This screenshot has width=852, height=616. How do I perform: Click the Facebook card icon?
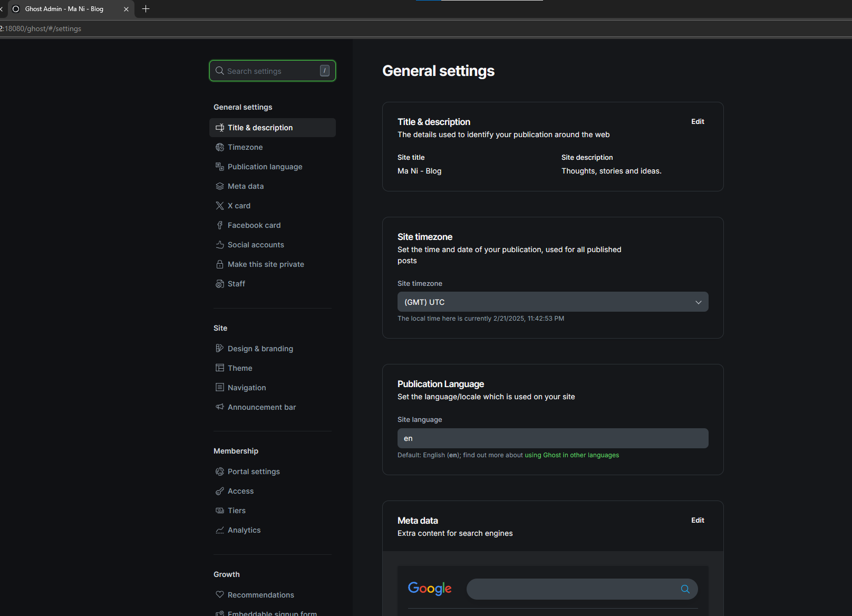point(220,225)
